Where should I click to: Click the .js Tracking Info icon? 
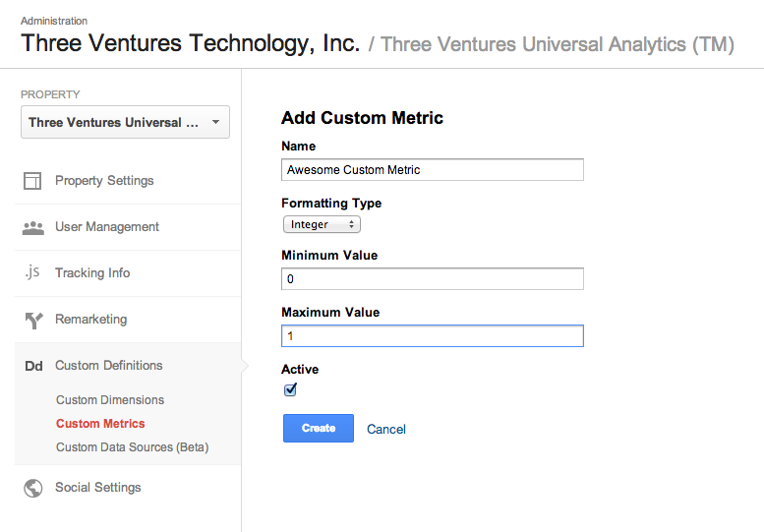coord(32,271)
